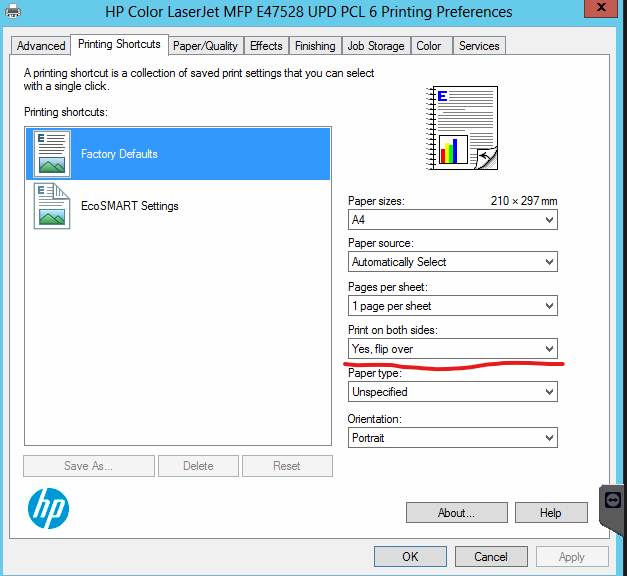Screen dimensions: 627x576
Task: Click the Delete button
Action: [198, 466]
